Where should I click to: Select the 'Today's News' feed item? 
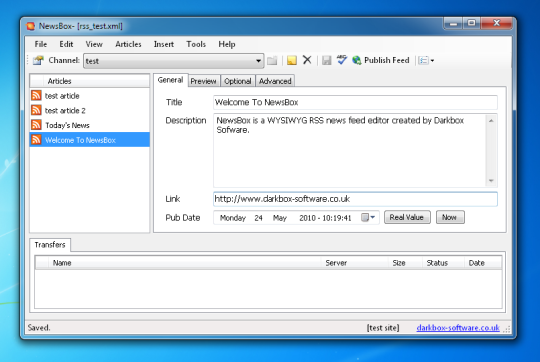click(x=90, y=125)
